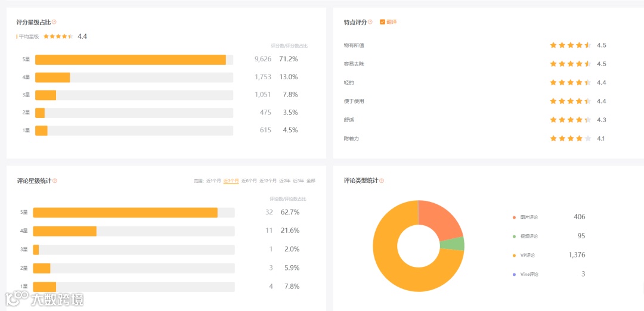
Task: Toggle the Vine评论 legend entry
Action: 525,274
